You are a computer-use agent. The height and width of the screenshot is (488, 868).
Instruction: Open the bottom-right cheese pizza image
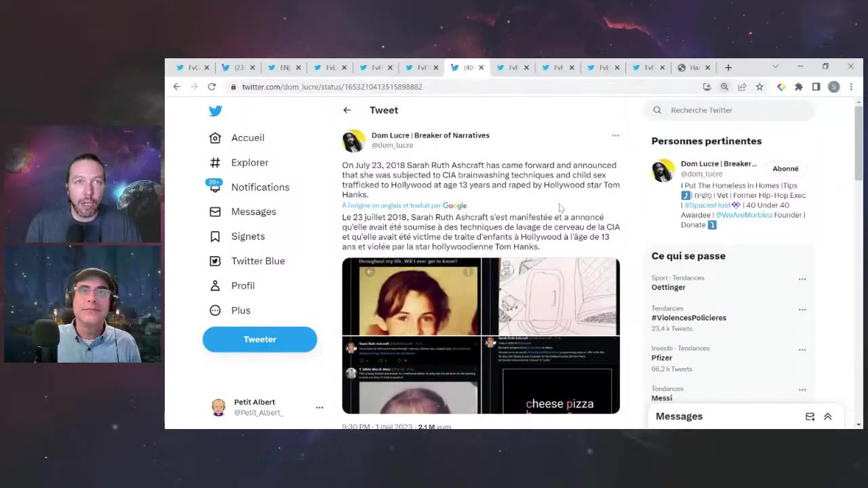[551, 375]
